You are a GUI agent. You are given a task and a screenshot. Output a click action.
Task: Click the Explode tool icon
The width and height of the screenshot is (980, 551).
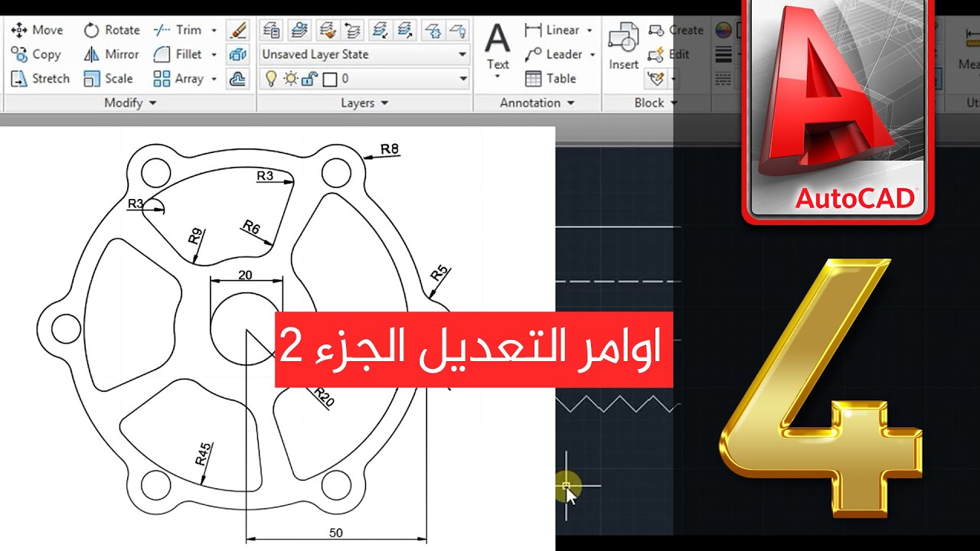238,54
